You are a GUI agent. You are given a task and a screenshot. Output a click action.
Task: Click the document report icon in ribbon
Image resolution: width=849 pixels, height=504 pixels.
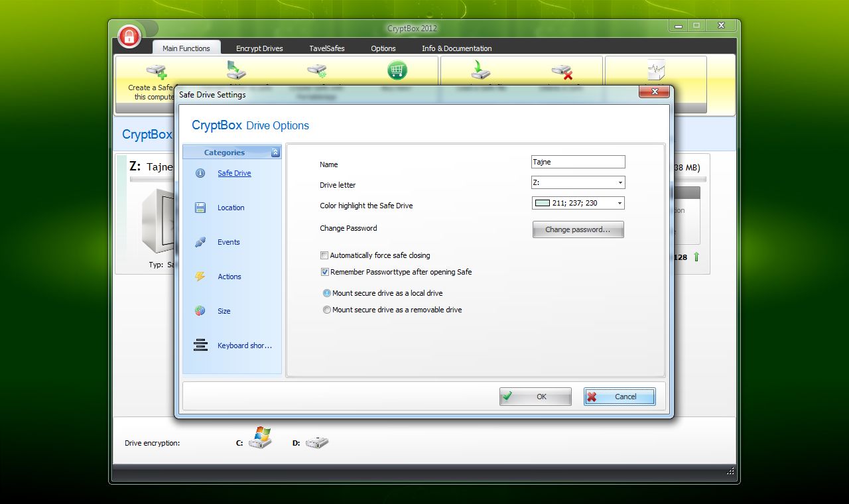point(656,70)
